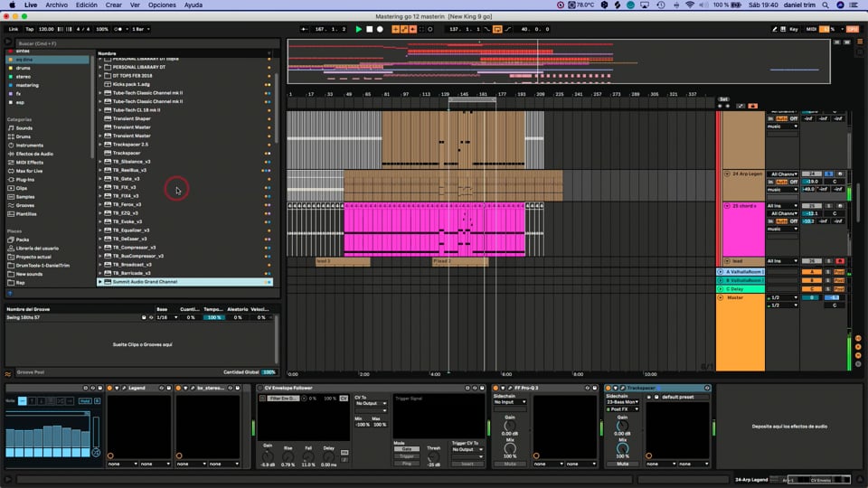Toggle automation arm icon

404,29
